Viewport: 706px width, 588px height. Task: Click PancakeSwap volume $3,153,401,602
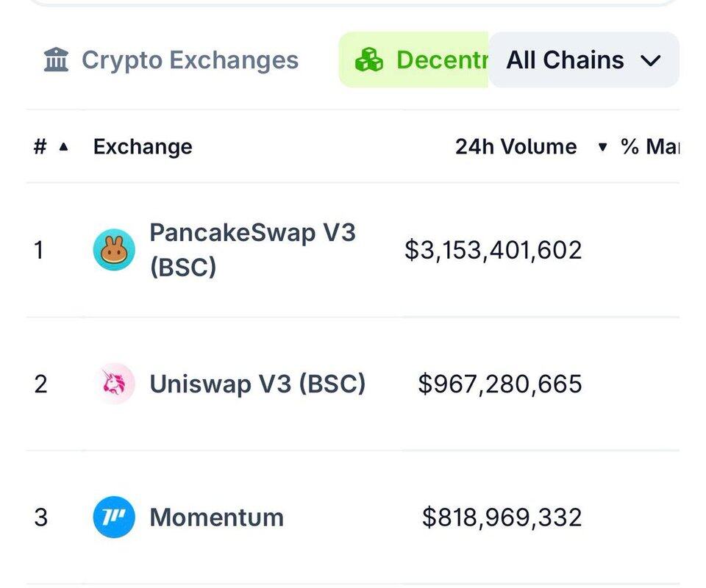tap(493, 250)
